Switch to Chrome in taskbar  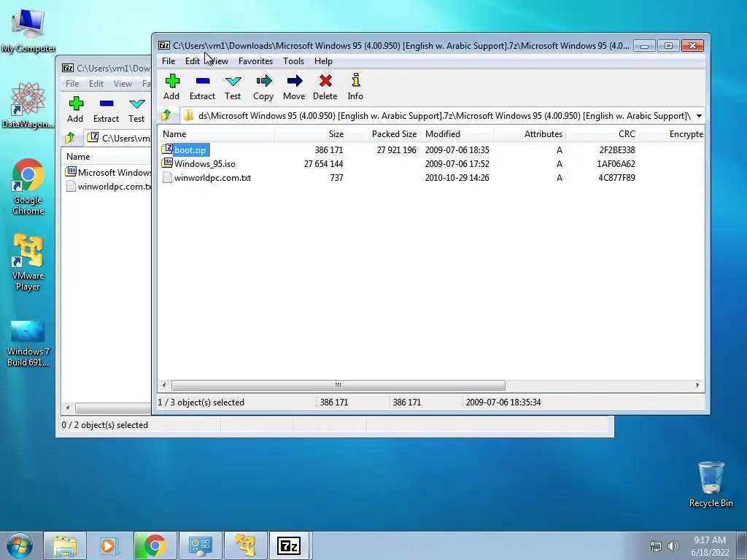155,545
